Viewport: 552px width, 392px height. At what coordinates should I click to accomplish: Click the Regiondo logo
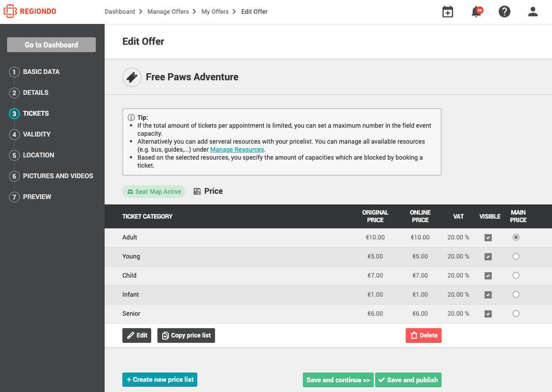pyautogui.click(x=30, y=12)
